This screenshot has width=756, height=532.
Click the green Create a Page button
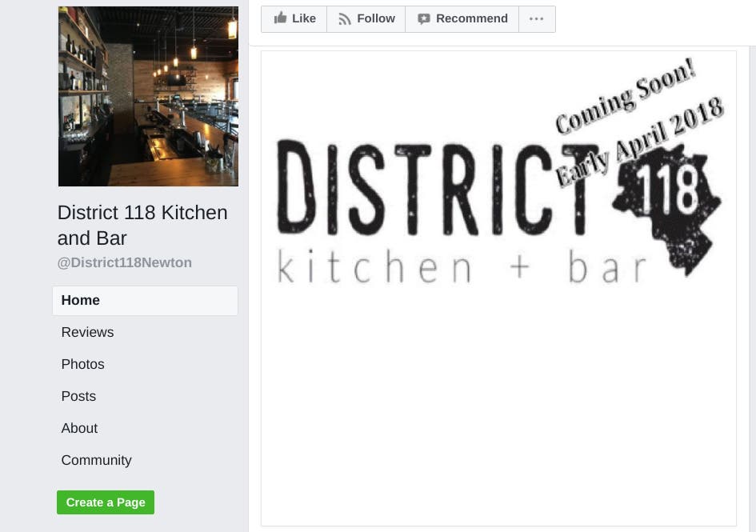106,502
